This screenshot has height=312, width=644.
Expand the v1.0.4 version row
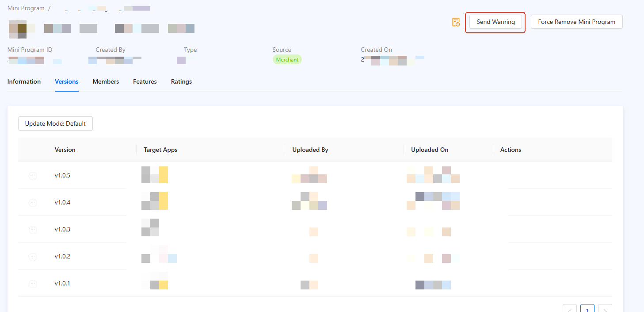click(x=33, y=203)
